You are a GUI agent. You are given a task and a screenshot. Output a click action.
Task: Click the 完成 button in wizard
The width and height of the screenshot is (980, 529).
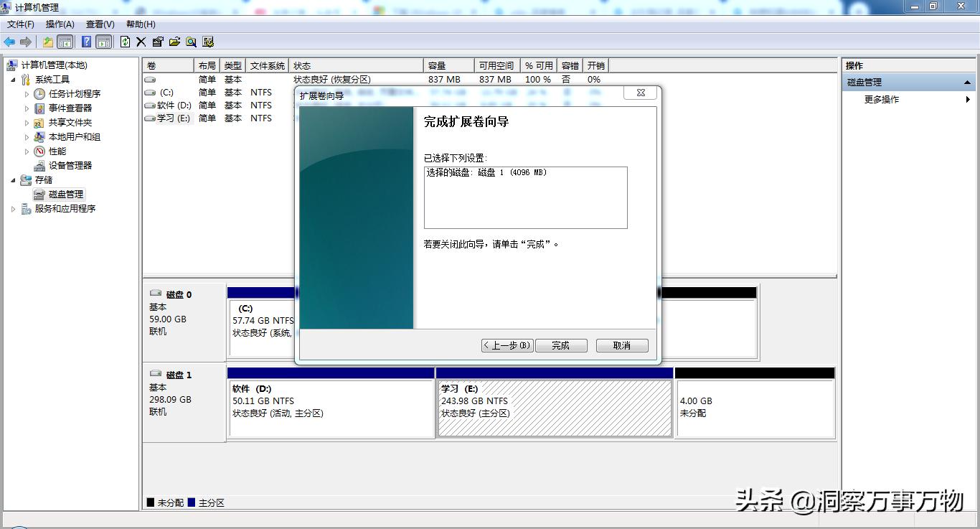point(561,345)
